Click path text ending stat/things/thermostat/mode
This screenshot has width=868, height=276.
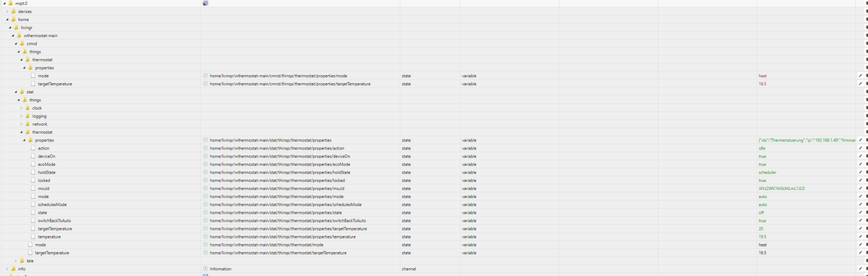[x=266, y=244]
